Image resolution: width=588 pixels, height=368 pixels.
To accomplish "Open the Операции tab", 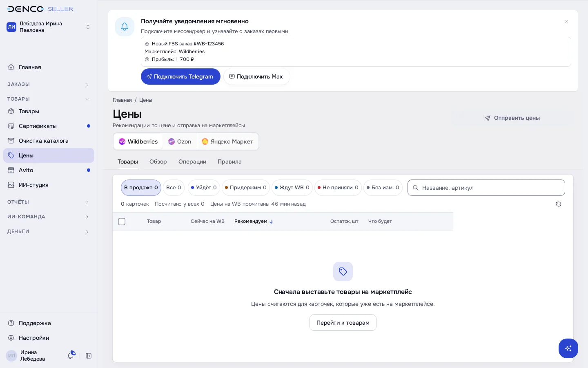I will (192, 162).
